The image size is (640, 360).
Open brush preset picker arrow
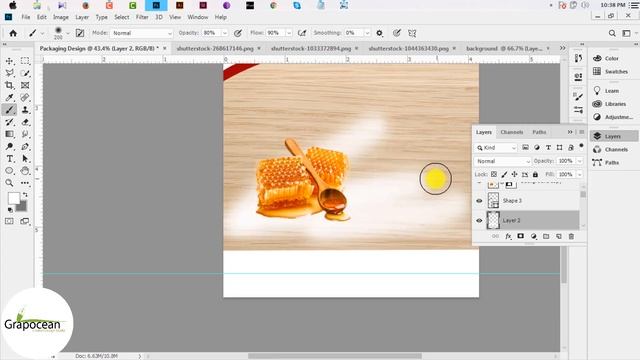pyautogui.click(x=68, y=33)
